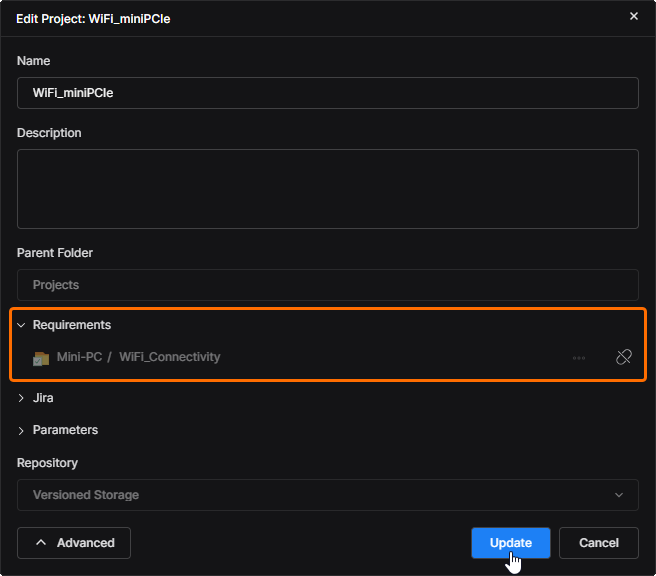Viewport: 656px width, 576px height.
Task: Collapse the Advanced options
Action: click(74, 543)
